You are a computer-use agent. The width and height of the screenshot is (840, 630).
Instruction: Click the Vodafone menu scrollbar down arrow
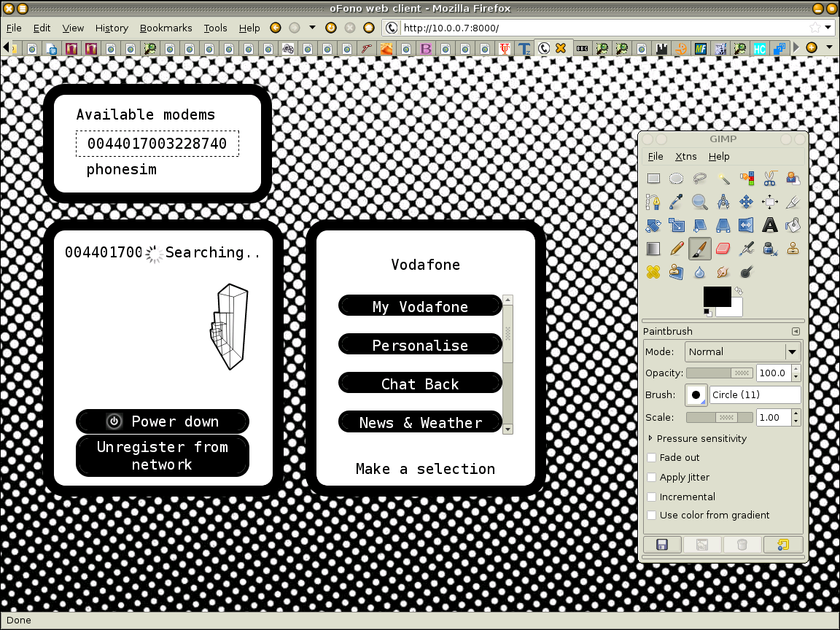click(x=507, y=429)
